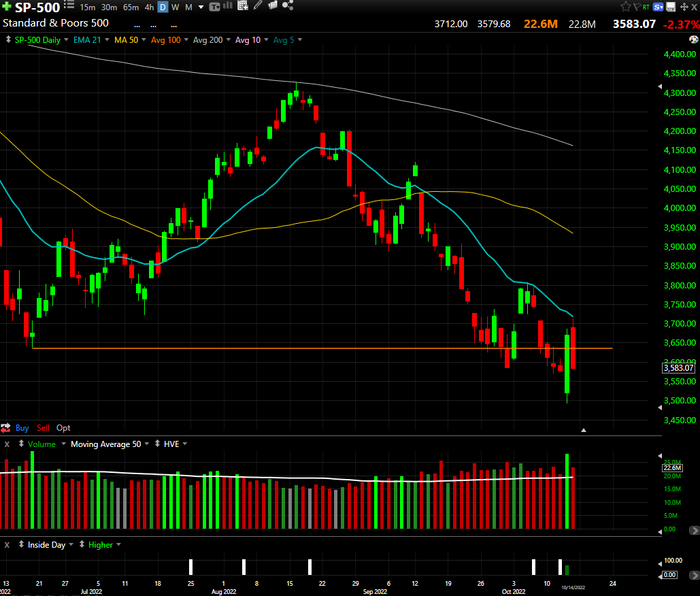Click the upward triangle below price chart
The image size is (700, 596).
(583, 431)
